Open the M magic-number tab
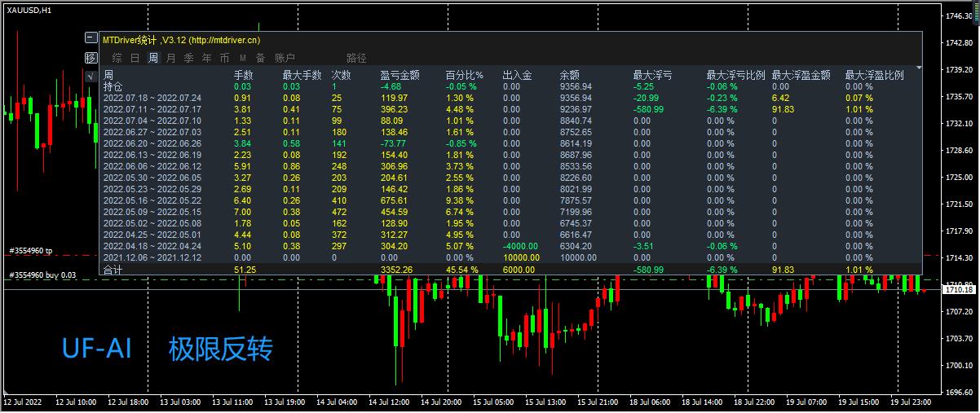The image size is (980, 413). pos(243,58)
